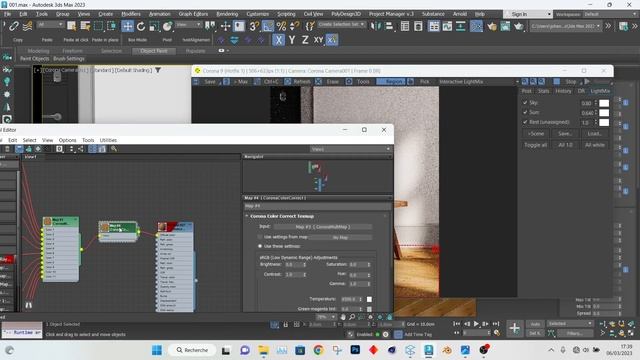Toggle Rest (unassigned) light checkbox
640x360 pixels.
[x=525, y=122]
